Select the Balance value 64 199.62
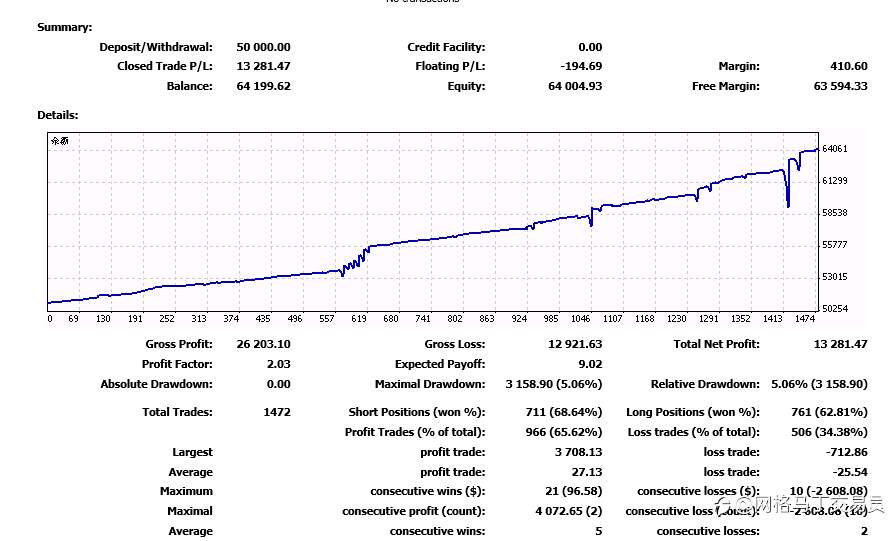This screenshot has height=541, width=895. pos(263,86)
